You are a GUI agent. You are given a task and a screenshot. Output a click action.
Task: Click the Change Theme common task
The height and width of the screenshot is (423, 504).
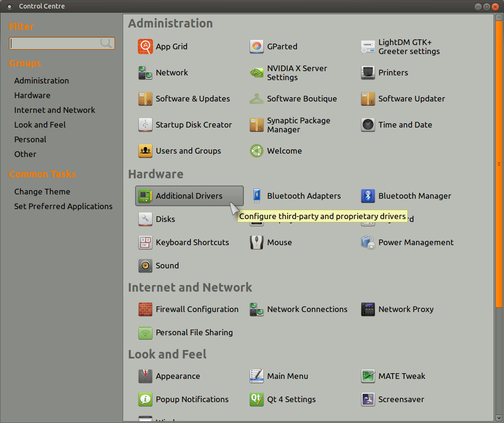(42, 192)
